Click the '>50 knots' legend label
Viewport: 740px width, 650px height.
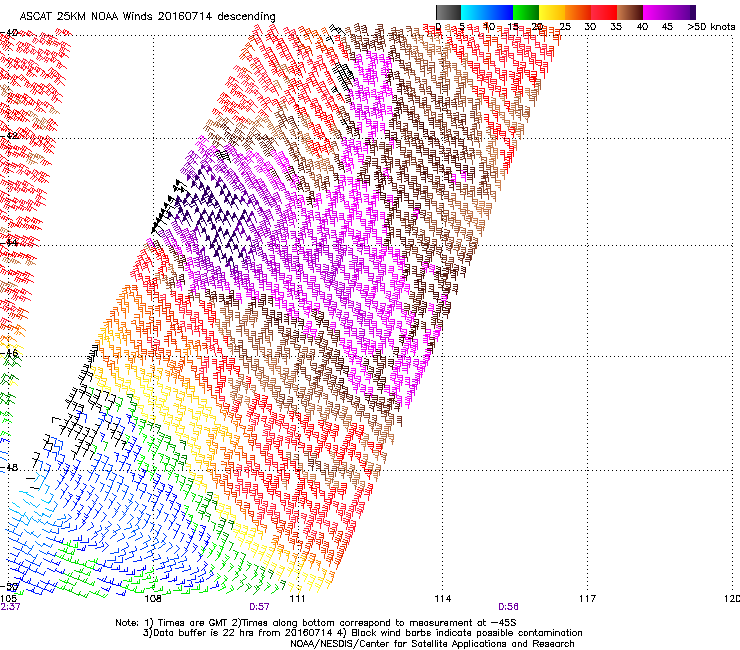711,27
